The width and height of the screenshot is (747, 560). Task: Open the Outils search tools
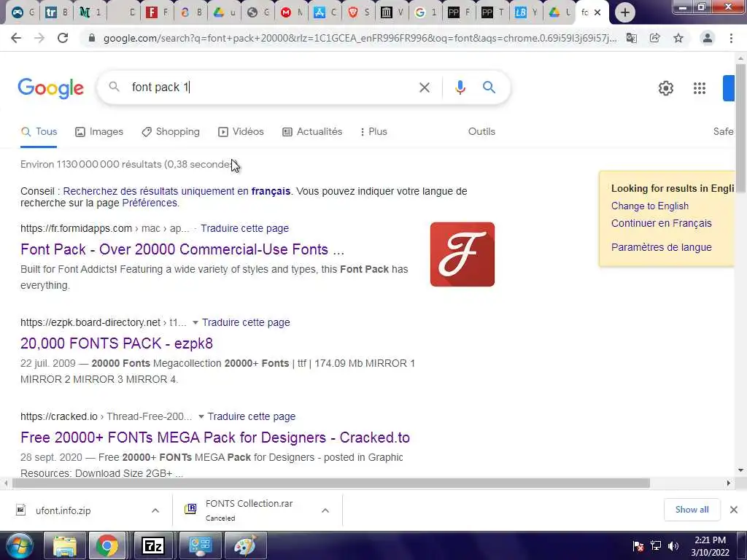pyautogui.click(x=481, y=132)
